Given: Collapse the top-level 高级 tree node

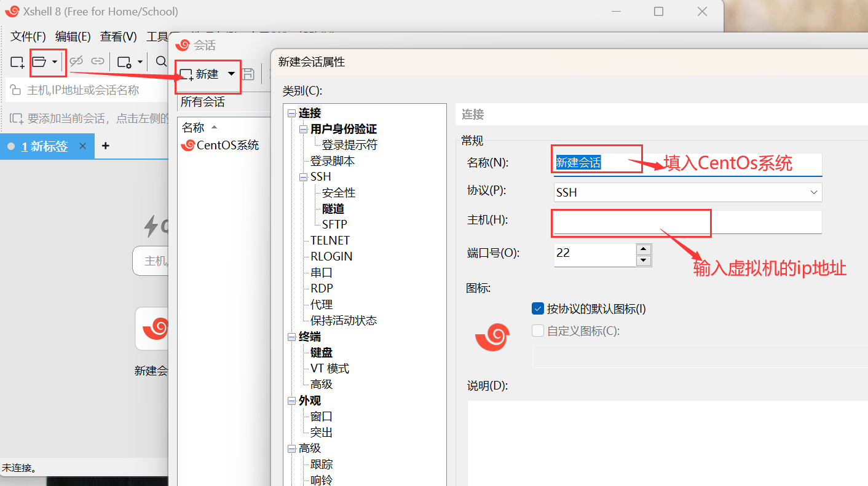Looking at the screenshot, I should click(291, 449).
